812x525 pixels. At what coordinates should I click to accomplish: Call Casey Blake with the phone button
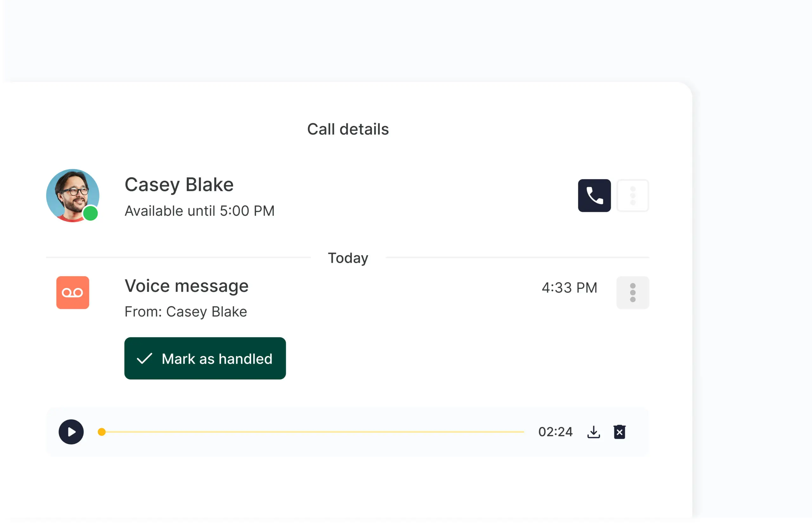tap(594, 195)
